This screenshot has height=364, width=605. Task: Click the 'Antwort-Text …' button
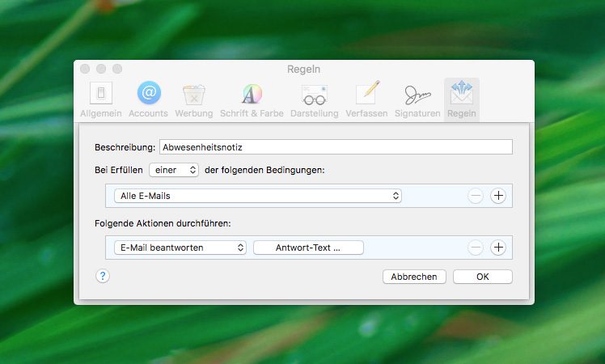[308, 248]
